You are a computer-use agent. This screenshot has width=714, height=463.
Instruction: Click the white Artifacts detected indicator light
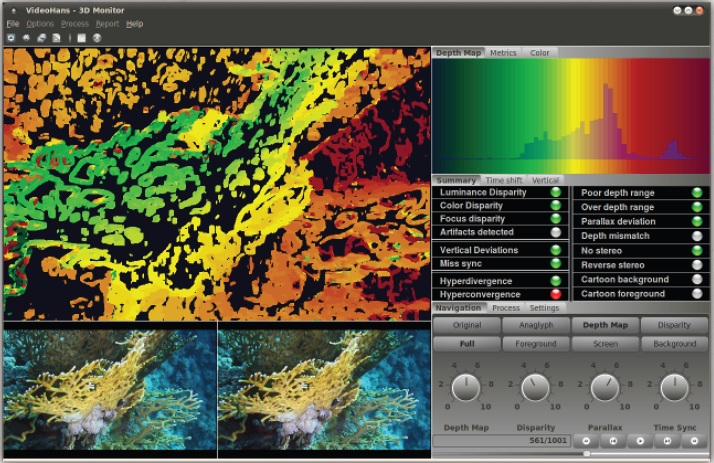[x=556, y=232]
